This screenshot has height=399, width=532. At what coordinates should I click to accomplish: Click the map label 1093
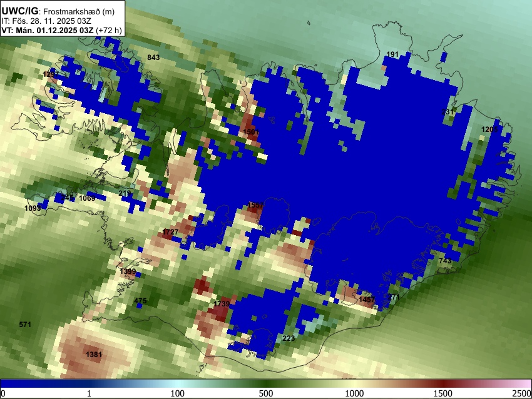point(33,208)
